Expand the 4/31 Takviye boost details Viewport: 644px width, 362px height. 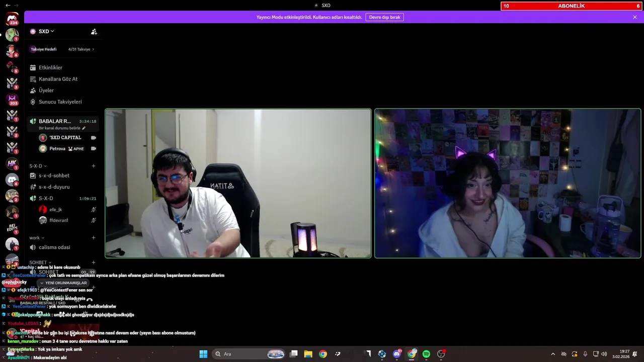coord(81,49)
